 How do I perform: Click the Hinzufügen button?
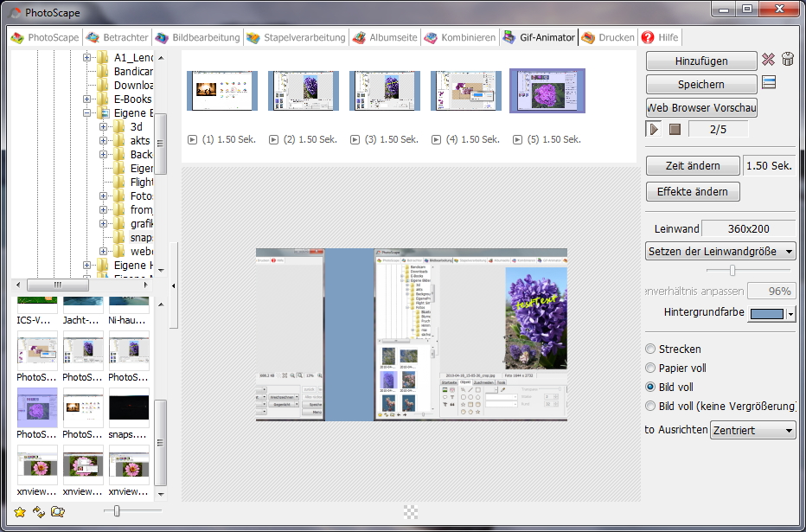(x=700, y=61)
